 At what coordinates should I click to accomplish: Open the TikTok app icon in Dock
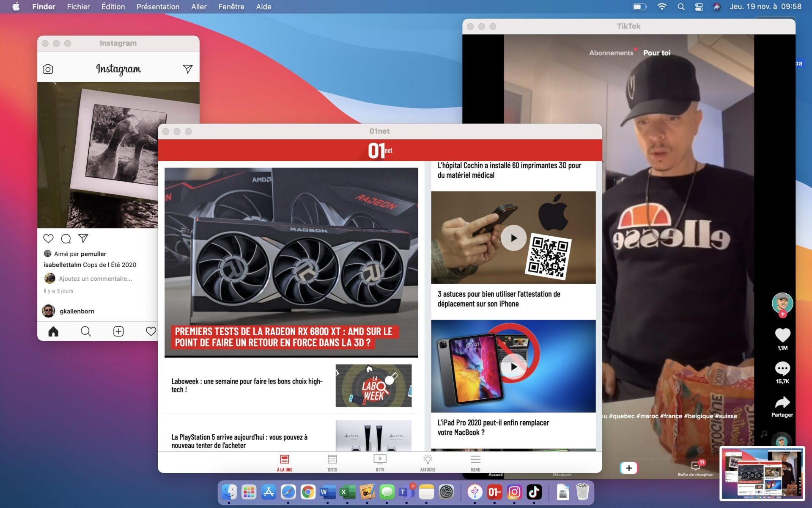tap(534, 492)
